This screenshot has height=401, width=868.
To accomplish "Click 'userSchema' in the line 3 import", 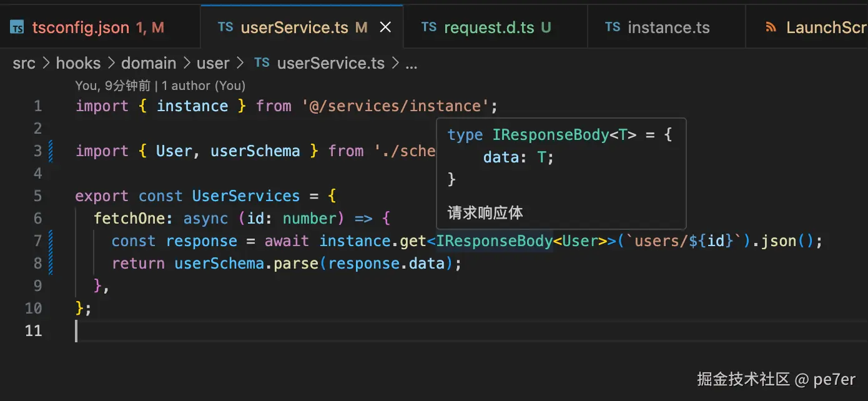I will click(x=255, y=151).
